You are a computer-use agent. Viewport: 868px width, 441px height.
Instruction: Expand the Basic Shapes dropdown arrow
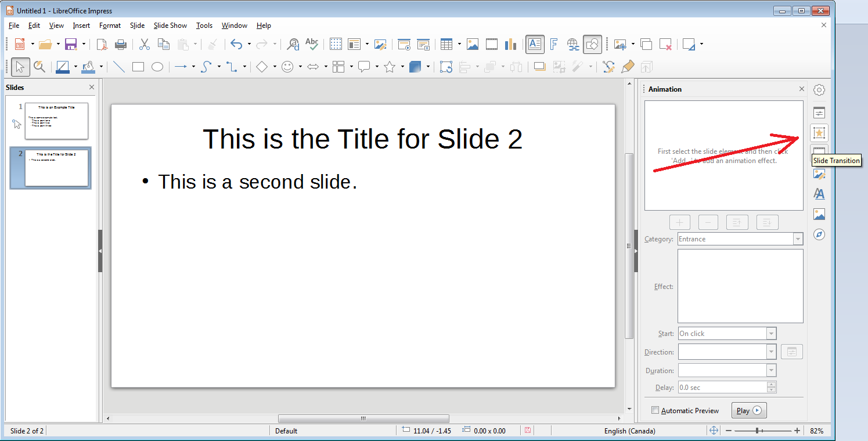(x=275, y=67)
